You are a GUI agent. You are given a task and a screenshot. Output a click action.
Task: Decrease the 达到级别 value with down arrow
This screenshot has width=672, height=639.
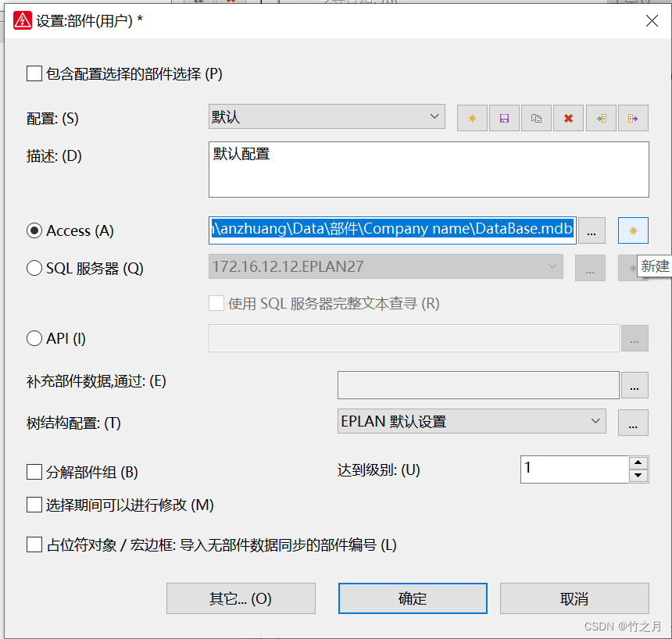point(638,476)
